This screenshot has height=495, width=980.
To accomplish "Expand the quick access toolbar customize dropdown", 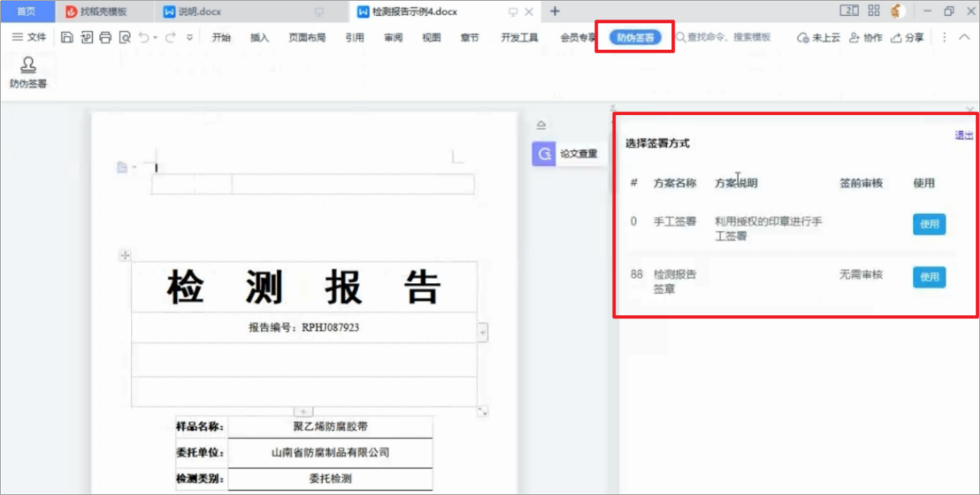I will pos(189,37).
